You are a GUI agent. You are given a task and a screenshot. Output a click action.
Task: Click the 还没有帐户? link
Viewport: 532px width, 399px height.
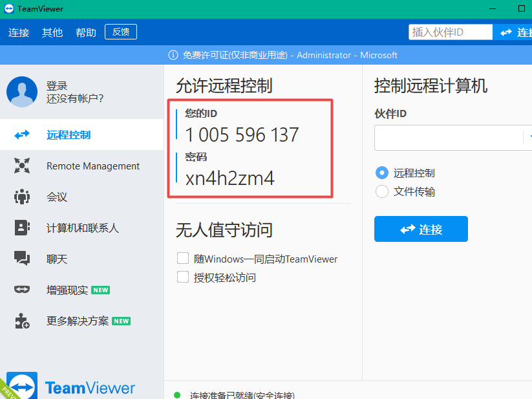pyautogui.click(x=75, y=98)
